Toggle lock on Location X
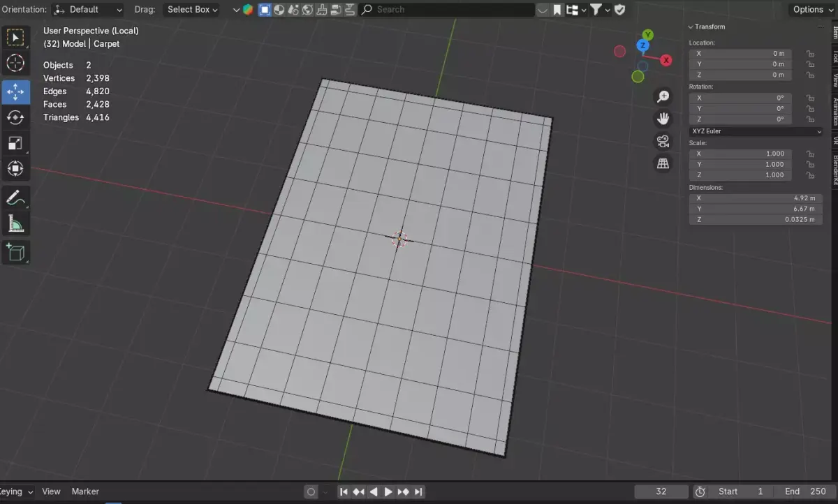This screenshot has width=838, height=504. 810,53
